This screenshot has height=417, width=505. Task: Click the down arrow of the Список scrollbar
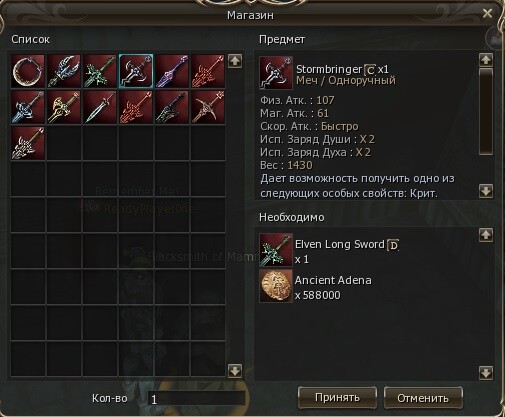tap(235, 370)
